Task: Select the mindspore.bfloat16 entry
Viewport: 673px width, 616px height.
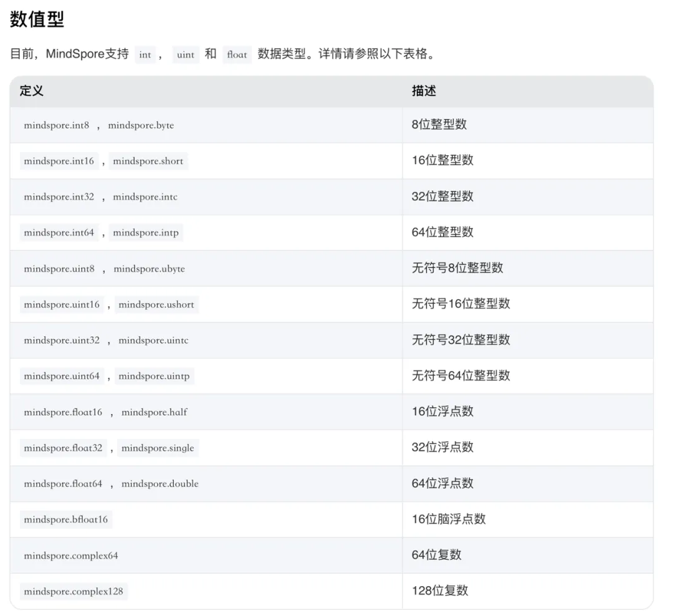Action: click(66, 520)
